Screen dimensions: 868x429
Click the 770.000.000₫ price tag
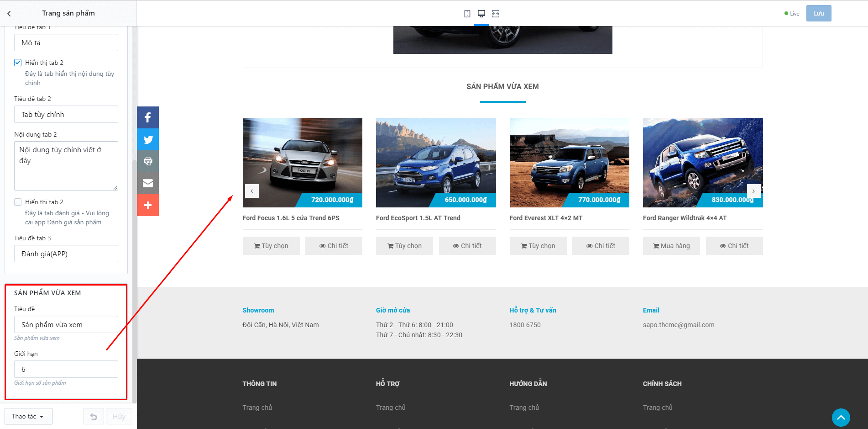point(599,200)
